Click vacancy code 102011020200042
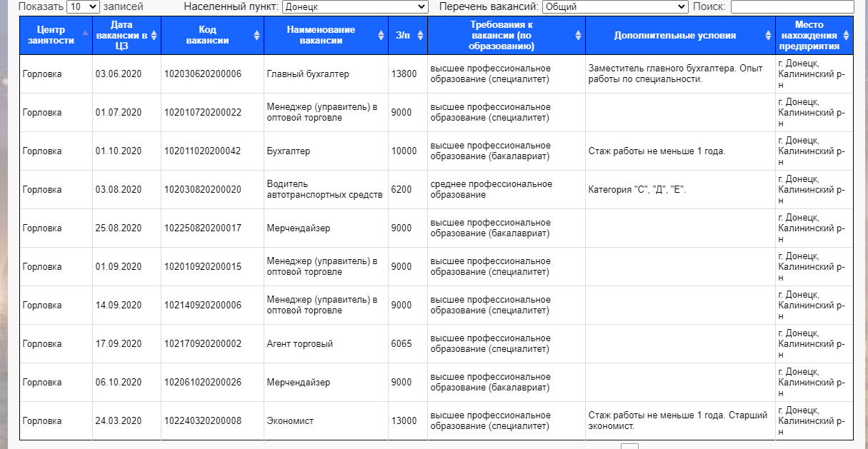 203,151
